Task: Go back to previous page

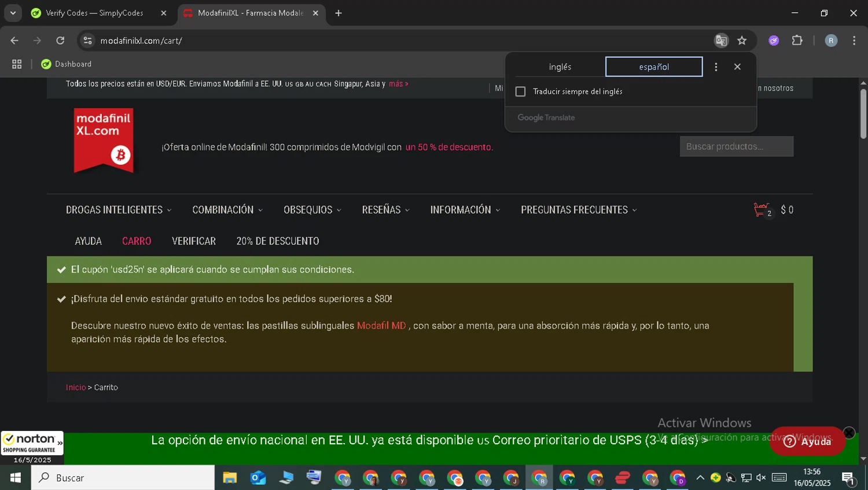Action: tap(14, 40)
